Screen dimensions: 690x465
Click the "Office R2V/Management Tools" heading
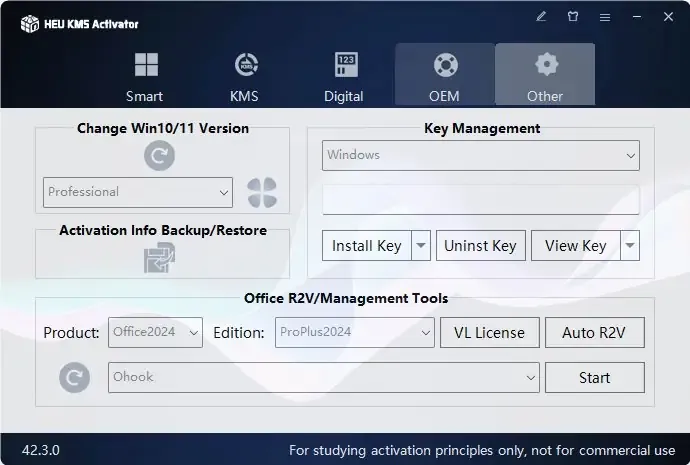[346, 298]
